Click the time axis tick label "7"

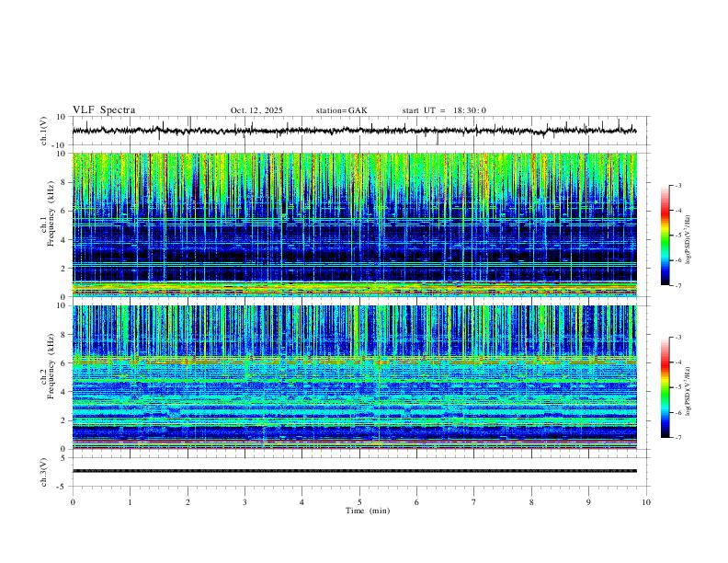[x=474, y=502]
